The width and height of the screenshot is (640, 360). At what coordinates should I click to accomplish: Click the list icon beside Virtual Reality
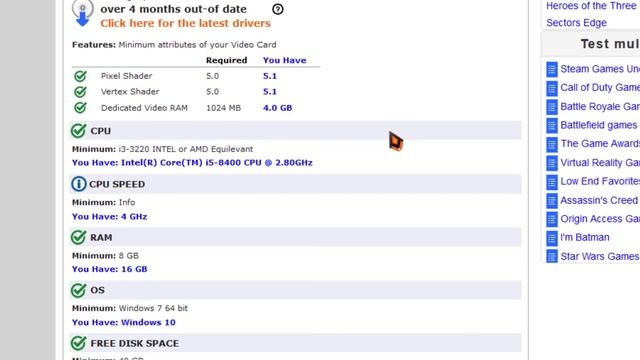pos(552,163)
